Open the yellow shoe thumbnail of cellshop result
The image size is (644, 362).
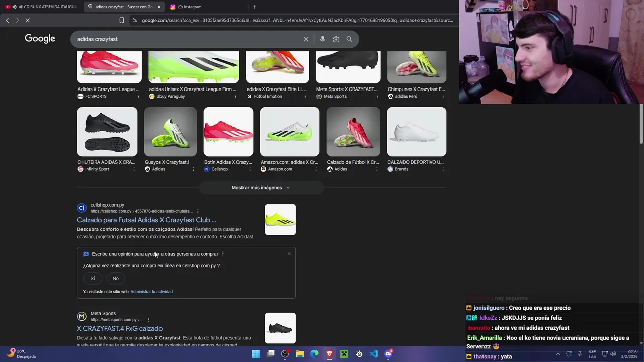[280, 220]
